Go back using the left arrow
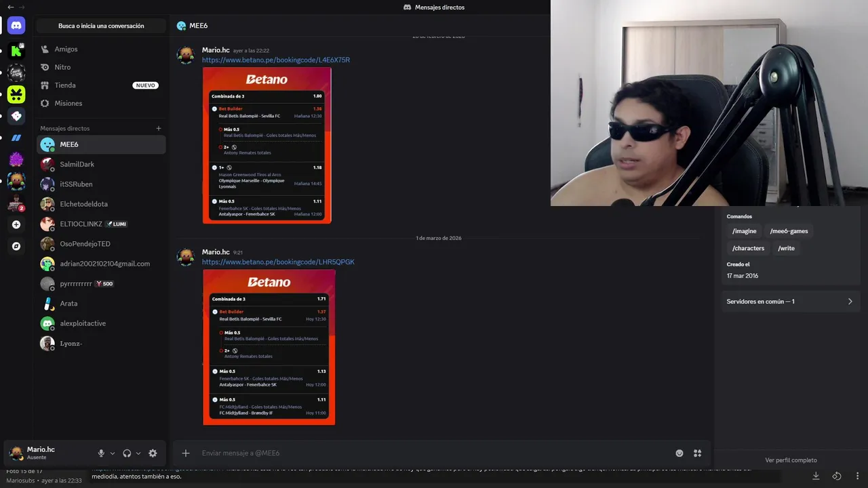 tap(10, 7)
